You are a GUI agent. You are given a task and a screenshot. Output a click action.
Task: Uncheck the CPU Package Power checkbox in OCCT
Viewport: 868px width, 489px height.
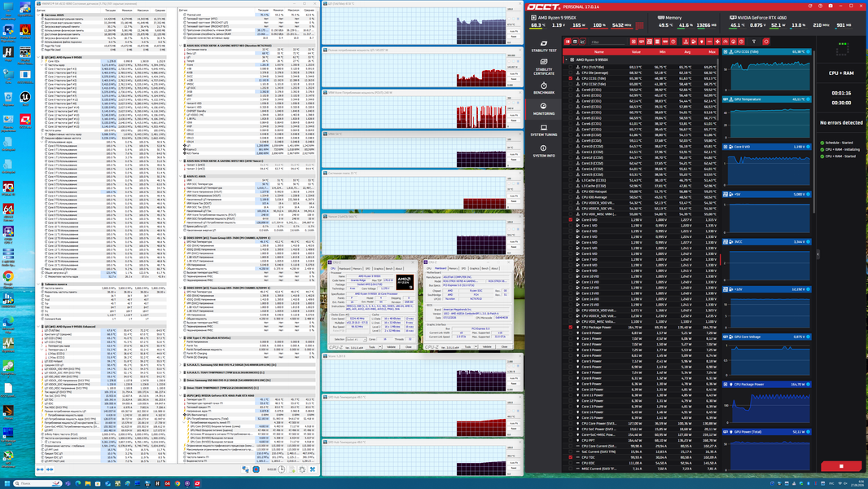coord(571,328)
